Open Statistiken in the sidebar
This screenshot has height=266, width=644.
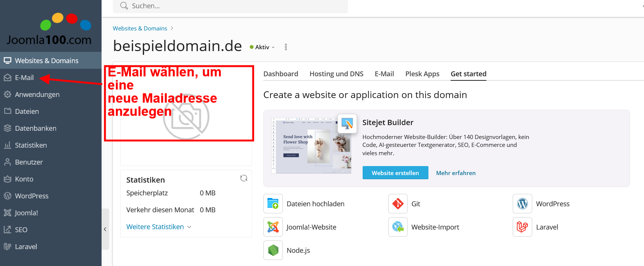tap(51, 145)
